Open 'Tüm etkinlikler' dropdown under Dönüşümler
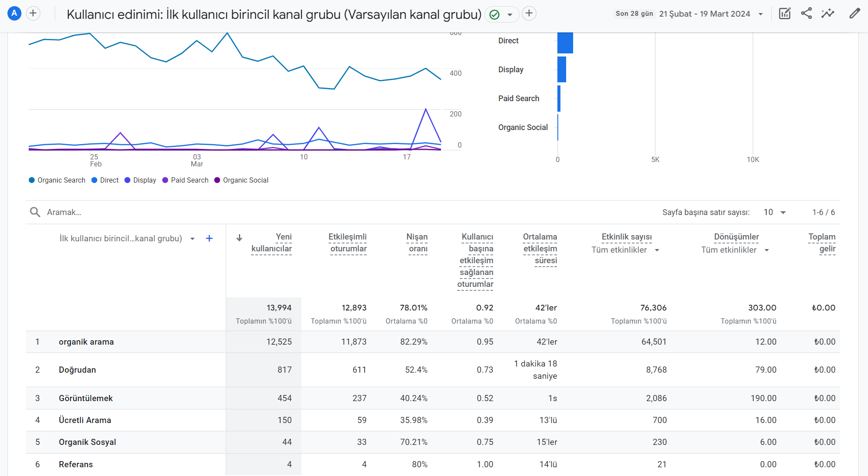The image size is (868, 476). [735, 250]
